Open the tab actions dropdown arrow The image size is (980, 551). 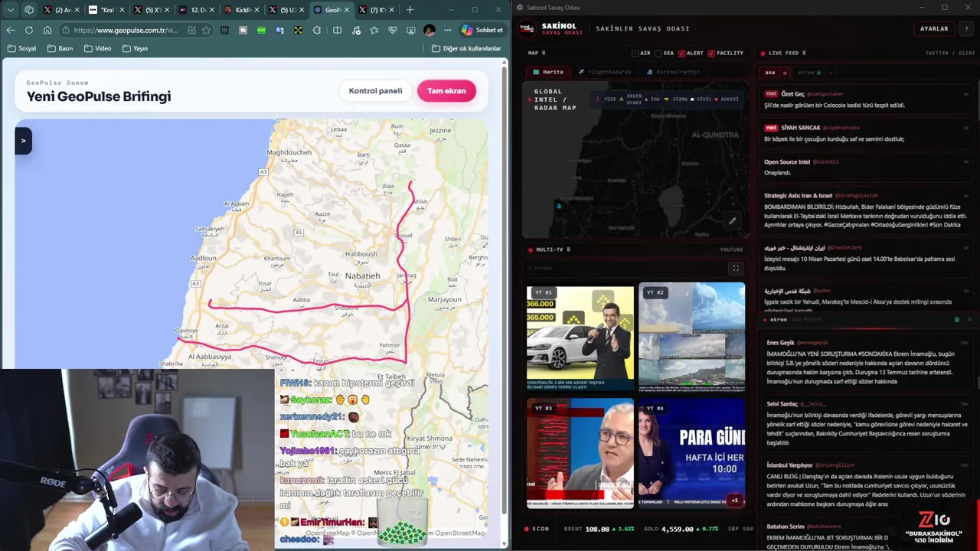pos(10,10)
